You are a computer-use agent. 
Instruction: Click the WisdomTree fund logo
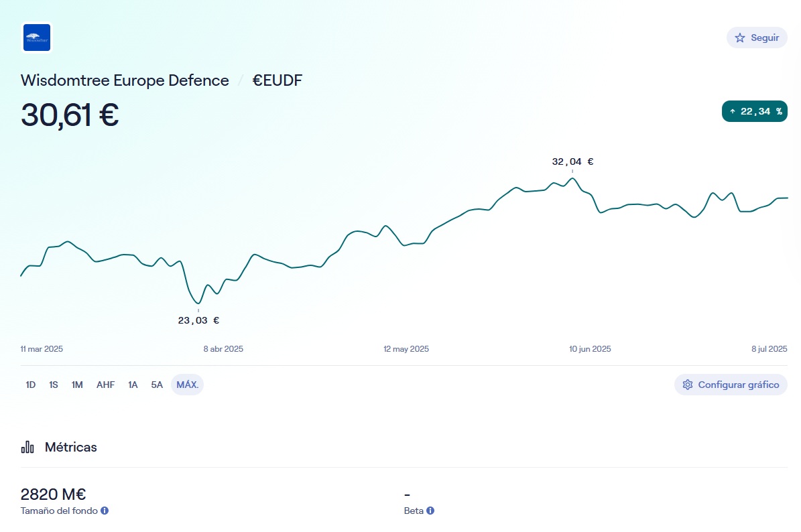(x=37, y=38)
